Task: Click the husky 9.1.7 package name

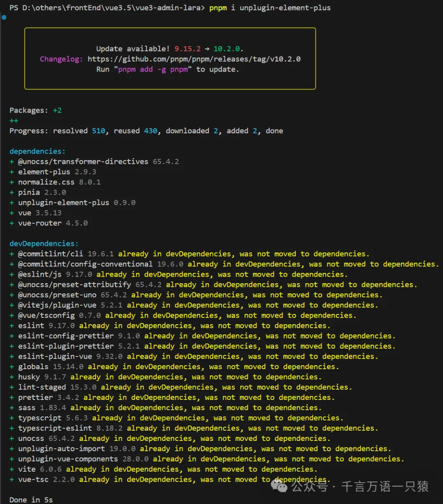Action: click(29, 377)
